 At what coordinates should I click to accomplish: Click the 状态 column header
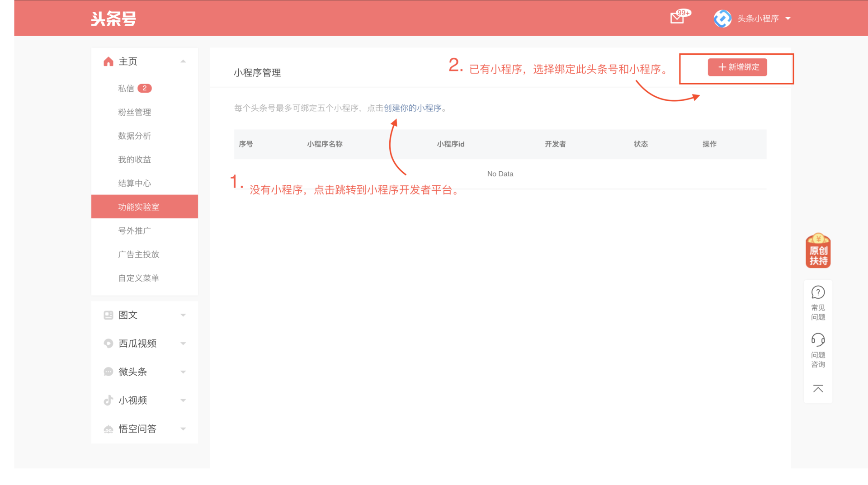tap(641, 144)
